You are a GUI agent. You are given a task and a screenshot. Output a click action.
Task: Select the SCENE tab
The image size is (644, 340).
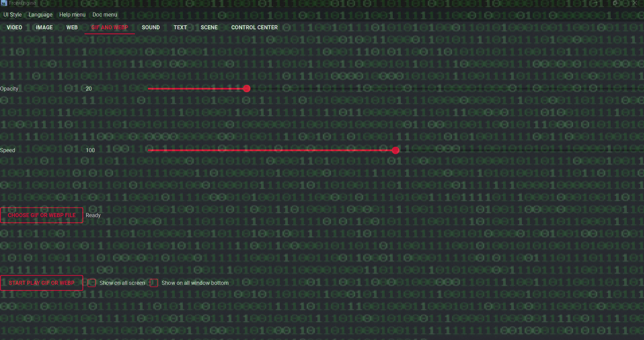click(x=209, y=27)
